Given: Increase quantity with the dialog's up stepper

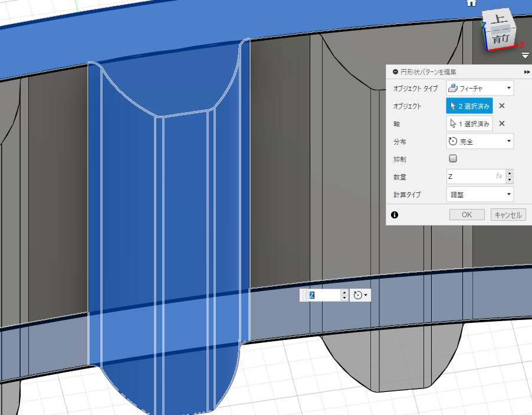Looking at the screenshot, I should 510,173.
